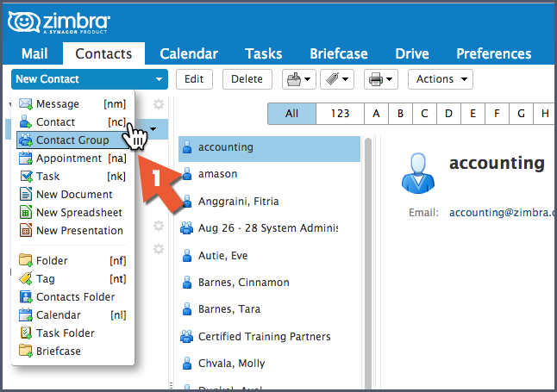Click the Edit button
Viewport: 557px width, 392px height.
coord(194,78)
